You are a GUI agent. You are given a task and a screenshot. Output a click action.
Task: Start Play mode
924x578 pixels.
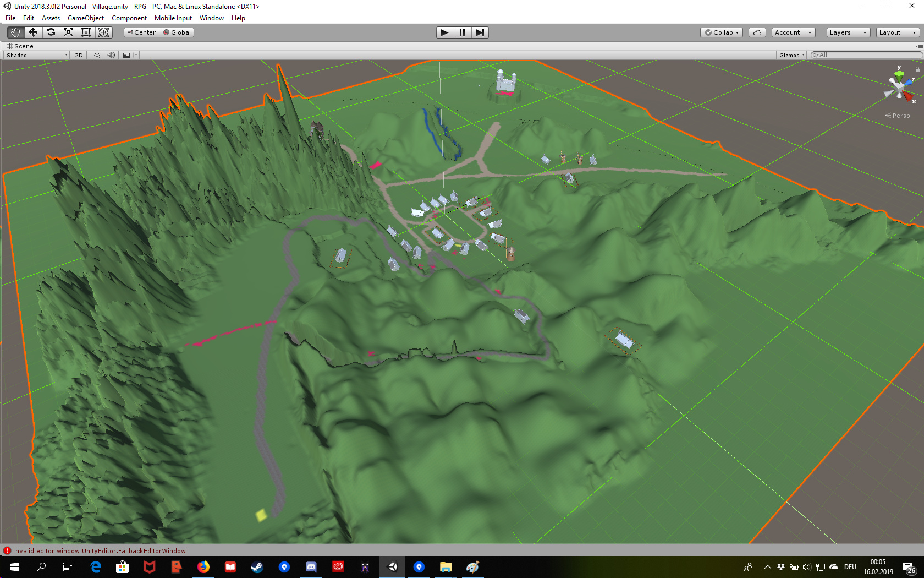coord(444,32)
